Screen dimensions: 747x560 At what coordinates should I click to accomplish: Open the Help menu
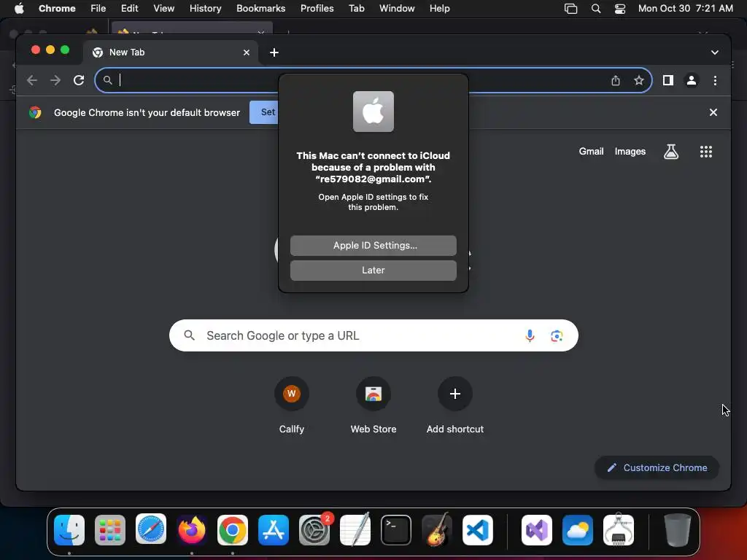click(x=439, y=9)
